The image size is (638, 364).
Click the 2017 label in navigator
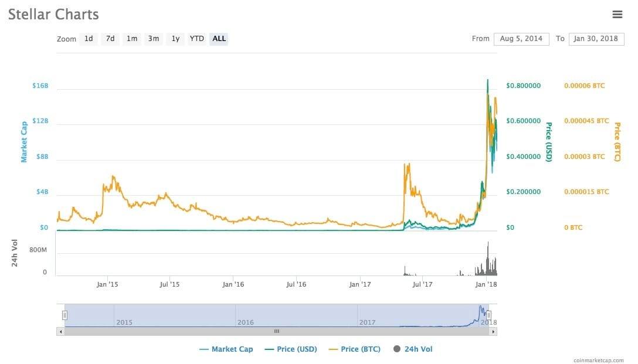[x=367, y=322]
